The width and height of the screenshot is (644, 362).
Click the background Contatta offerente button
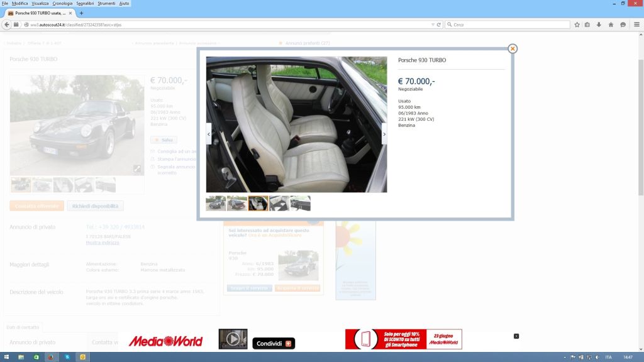tap(37, 206)
